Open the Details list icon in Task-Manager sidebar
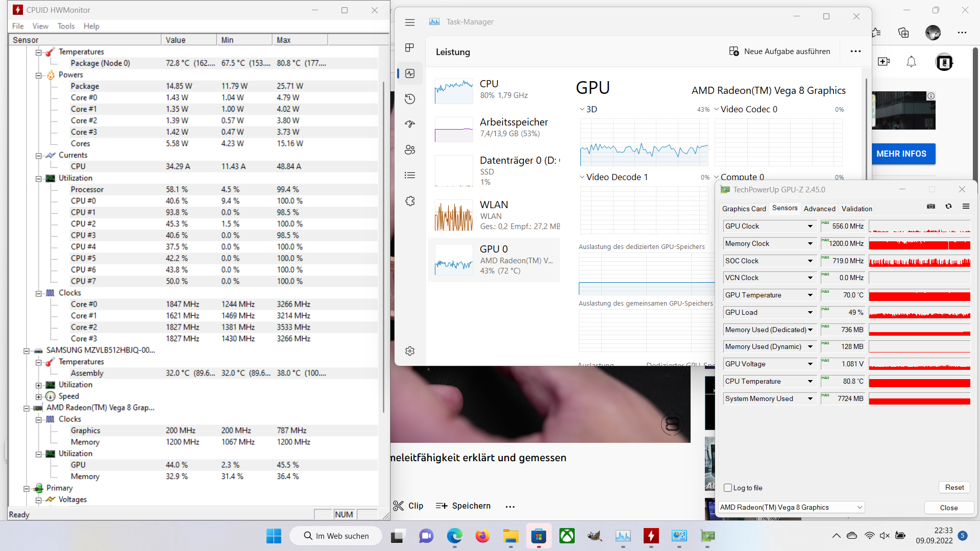The height and width of the screenshot is (551, 980). pos(410,175)
